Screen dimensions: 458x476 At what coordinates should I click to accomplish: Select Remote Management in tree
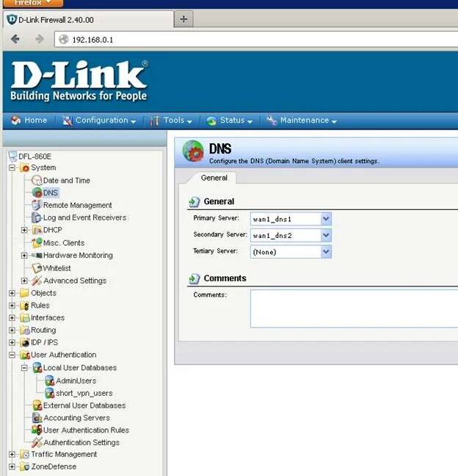point(77,205)
